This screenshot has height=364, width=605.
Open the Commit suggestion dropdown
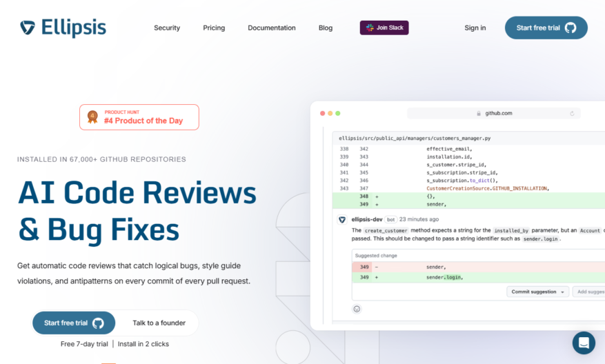click(x=538, y=292)
